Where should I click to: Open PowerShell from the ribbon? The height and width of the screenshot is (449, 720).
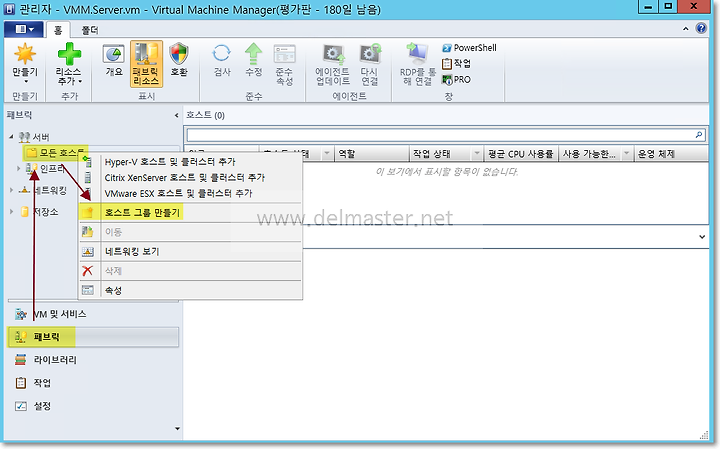coord(469,48)
